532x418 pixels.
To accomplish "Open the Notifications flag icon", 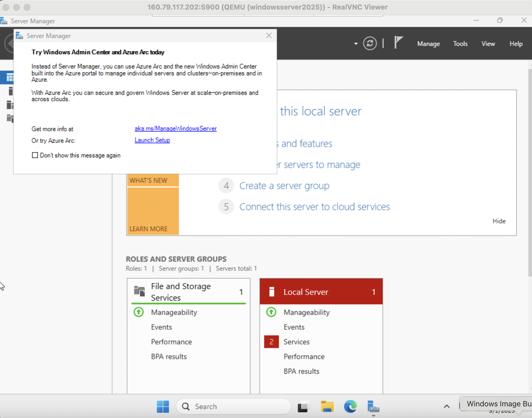I will coord(398,42).
